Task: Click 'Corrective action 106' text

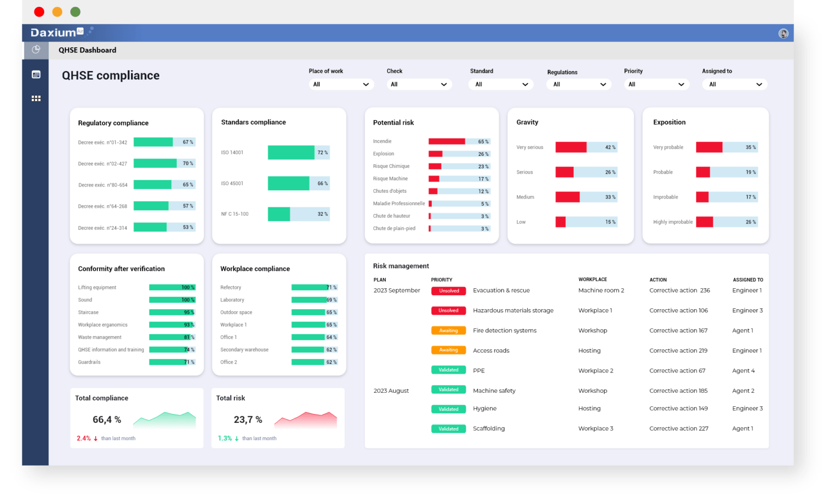Action: pos(679,311)
